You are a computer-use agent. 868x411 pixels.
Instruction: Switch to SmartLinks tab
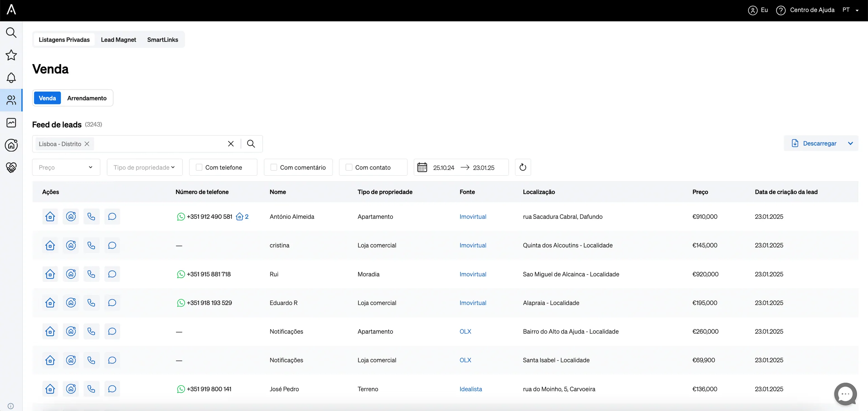click(x=162, y=40)
